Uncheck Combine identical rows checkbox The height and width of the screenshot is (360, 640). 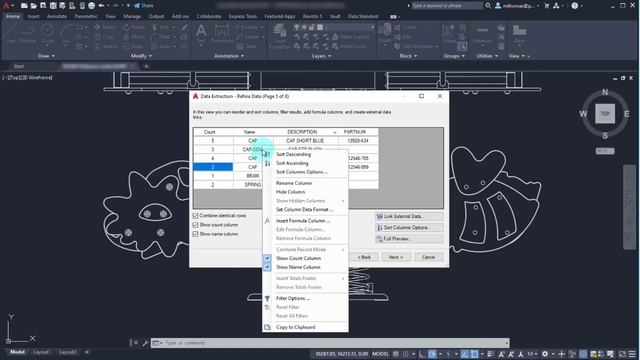[196, 216]
